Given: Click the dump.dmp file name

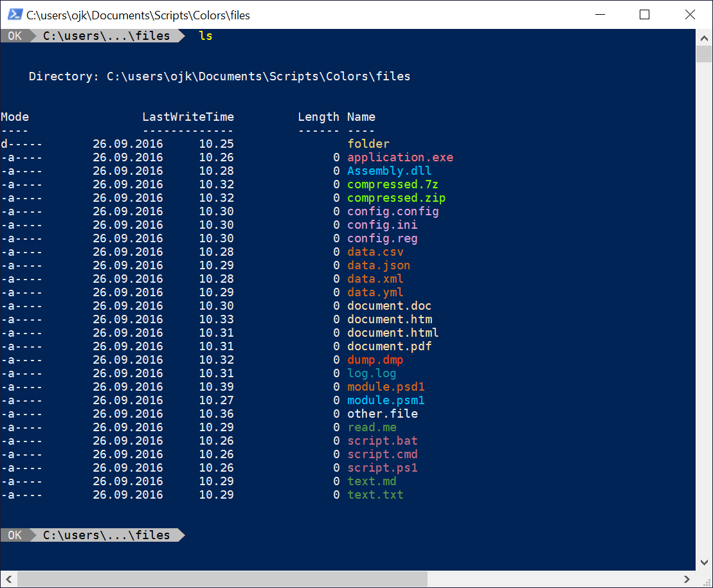Looking at the screenshot, I should tap(375, 361).
